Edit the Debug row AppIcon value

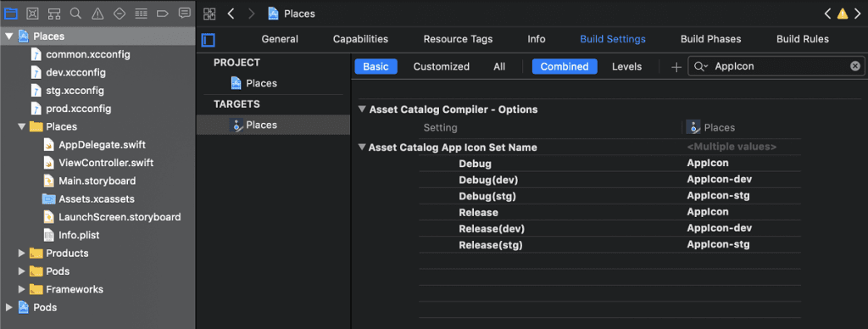coord(708,164)
